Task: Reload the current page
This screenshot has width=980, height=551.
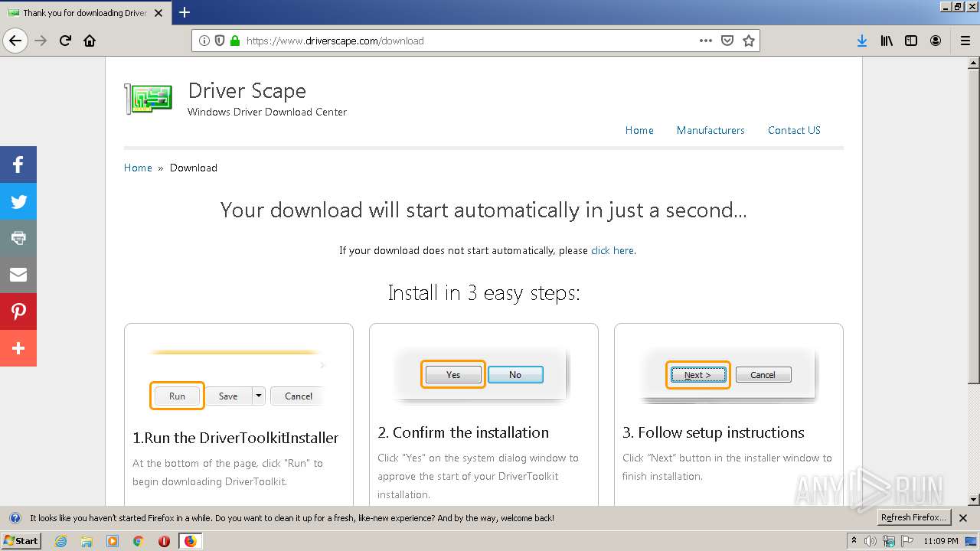Action: click(x=65, y=41)
